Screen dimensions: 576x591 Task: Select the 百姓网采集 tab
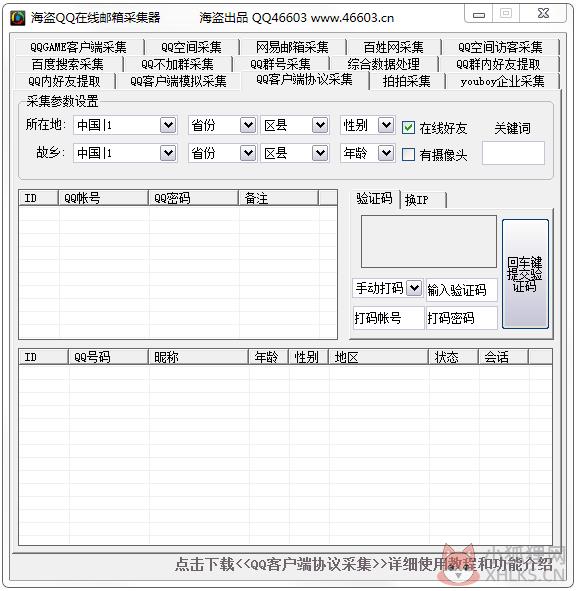coord(393,47)
